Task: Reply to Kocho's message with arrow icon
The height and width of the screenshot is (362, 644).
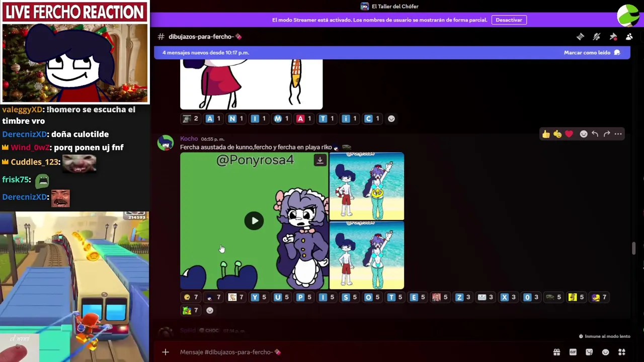Action: click(x=595, y=134)
